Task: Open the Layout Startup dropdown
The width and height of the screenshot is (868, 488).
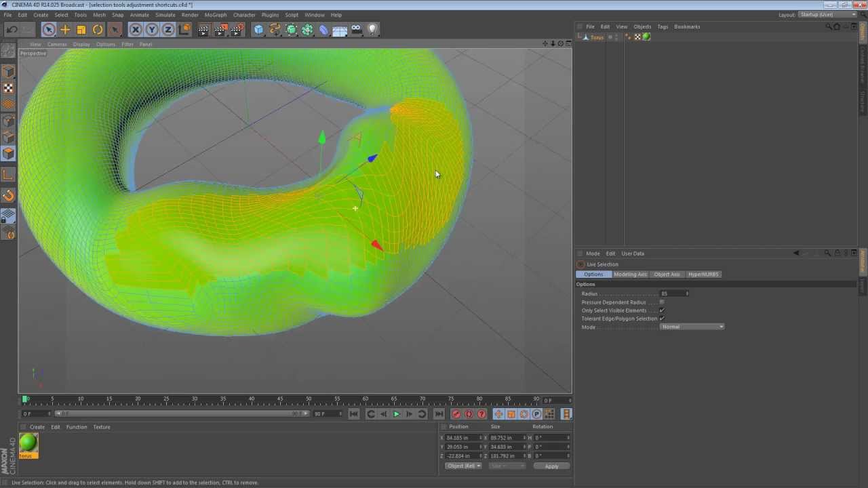Action: tap(827, 14)
